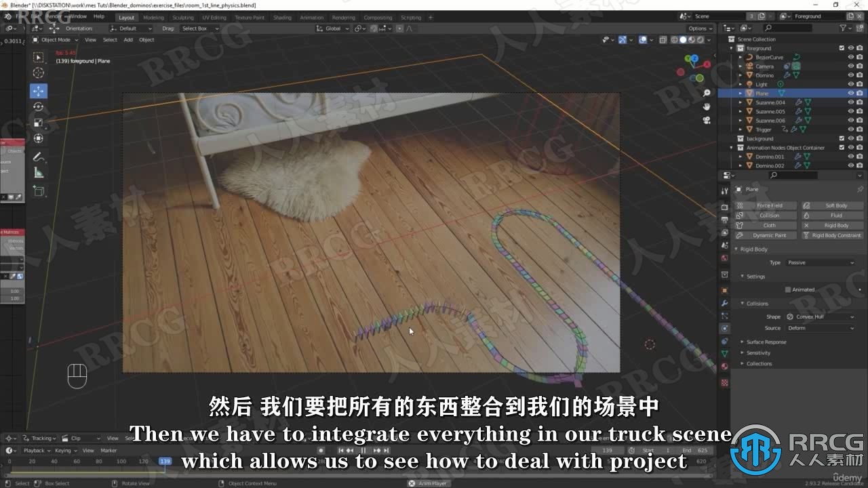Toggle Animation Nodes Object Container checkbox
This screenshot has width=868, height=488.
pyautogui.click(x=842, y=147)
